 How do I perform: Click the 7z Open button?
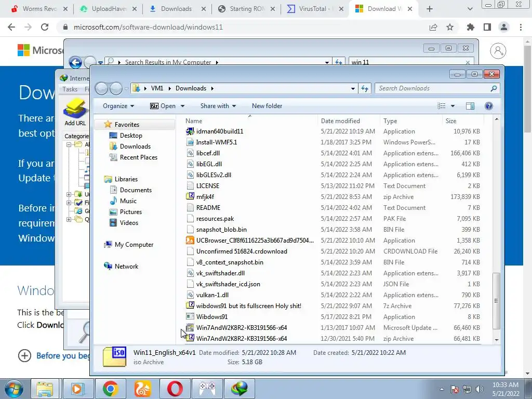(x=163, y=106)
